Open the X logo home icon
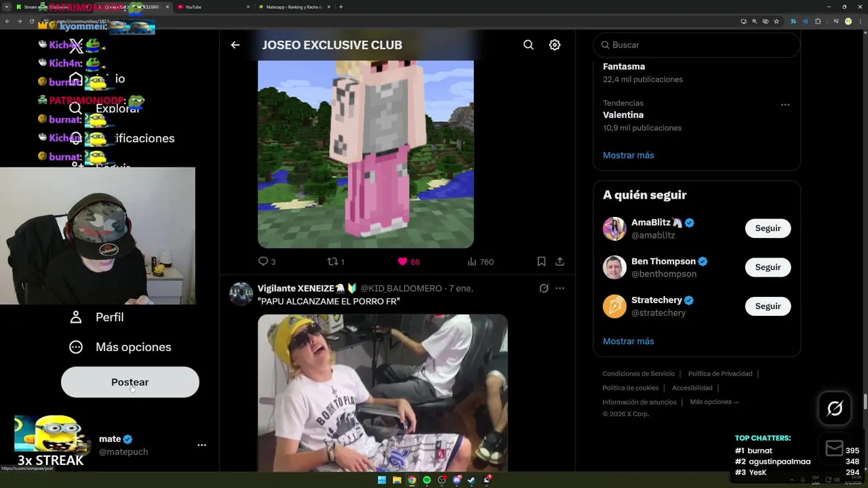The width and height of the screenshot is (868, 488). [76, 47]
